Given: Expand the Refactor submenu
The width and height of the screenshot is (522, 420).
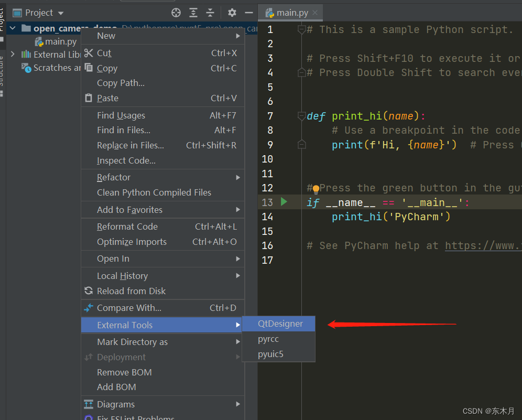Looking at the screenshot, I should tap(163, 177).
